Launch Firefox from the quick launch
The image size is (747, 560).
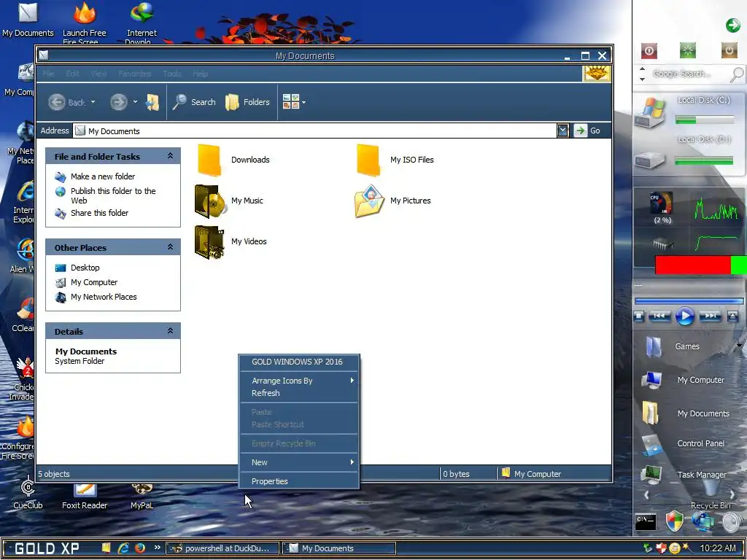pyautogui.click(x=139, y=548)
